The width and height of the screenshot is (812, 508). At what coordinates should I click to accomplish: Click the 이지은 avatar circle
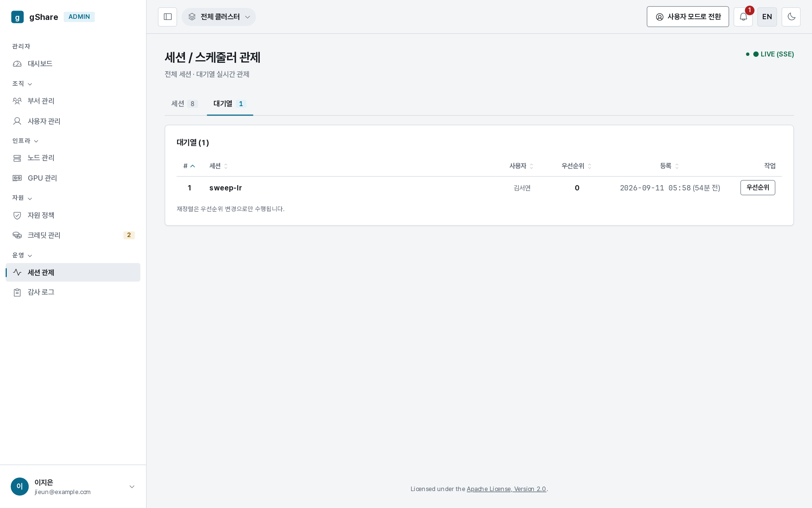[20, 487]
